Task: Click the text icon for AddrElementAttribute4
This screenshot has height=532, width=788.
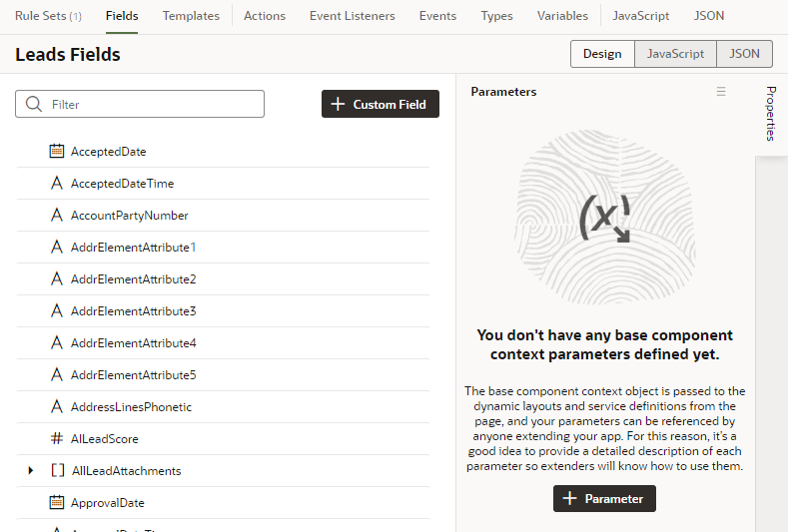Action: point(57,343)
